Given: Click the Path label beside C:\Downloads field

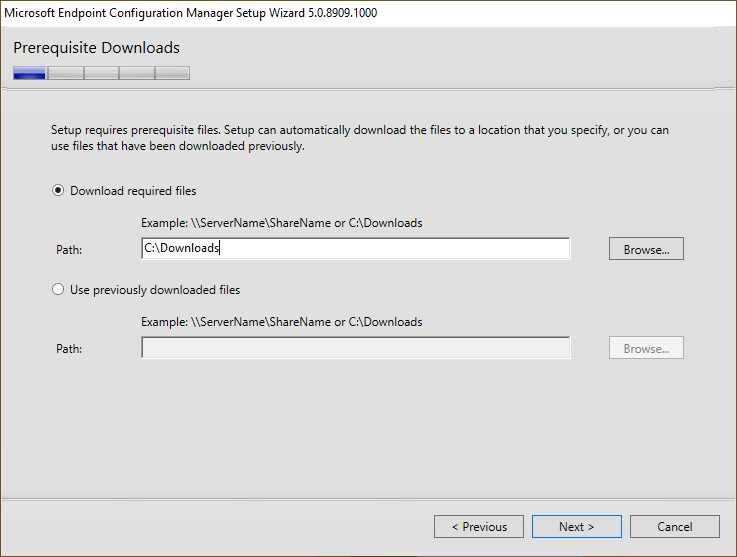Looking at the screenshot, I should click(69, 249).
